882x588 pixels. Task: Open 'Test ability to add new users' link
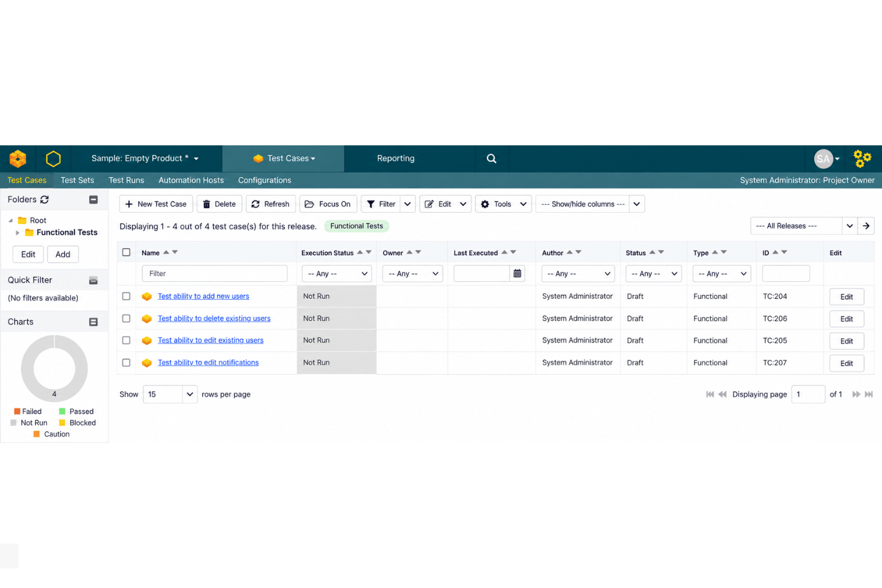pyautogui.click(x=203, y=296)
